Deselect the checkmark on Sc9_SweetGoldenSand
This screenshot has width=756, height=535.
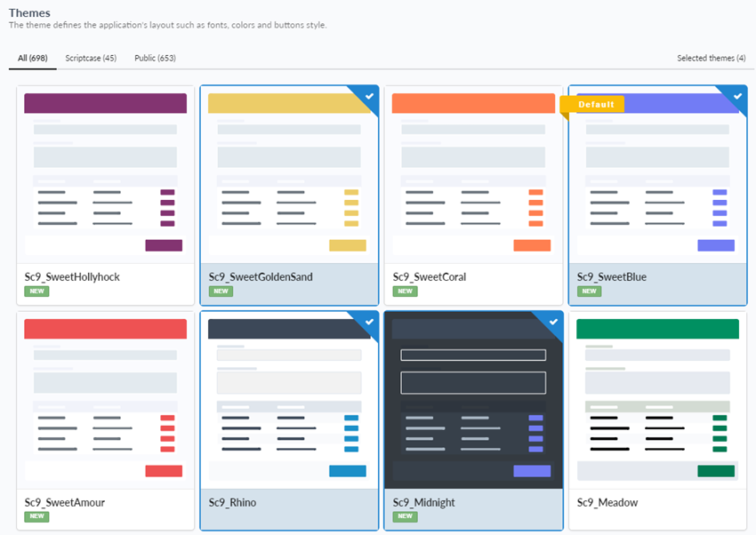pos(368,97)
